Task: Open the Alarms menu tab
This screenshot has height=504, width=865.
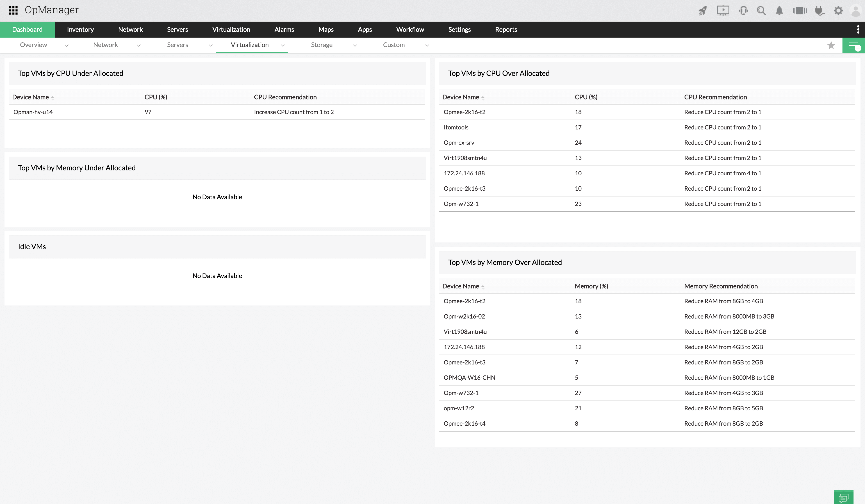Action: (284, 29)
